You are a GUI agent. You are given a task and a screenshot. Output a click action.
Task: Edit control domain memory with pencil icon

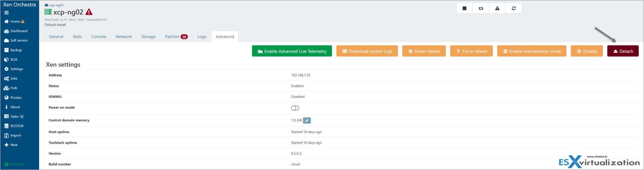(307, 120)
